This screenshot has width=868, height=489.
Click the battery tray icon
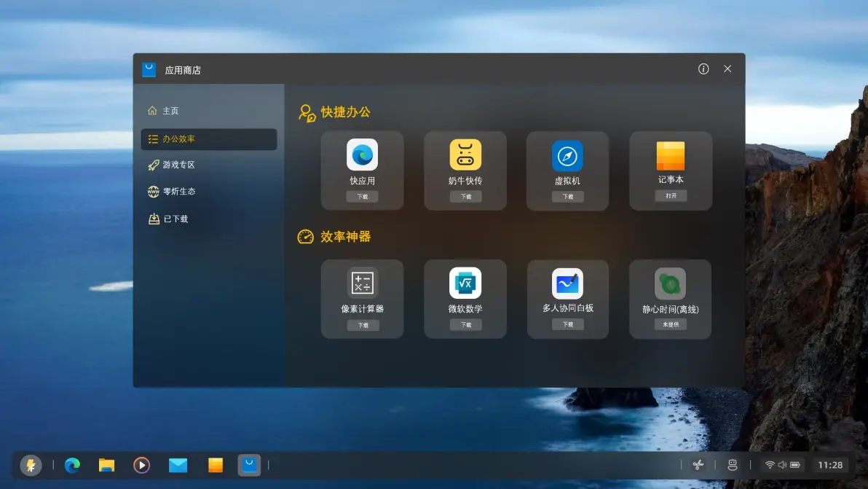pos(795,465)
